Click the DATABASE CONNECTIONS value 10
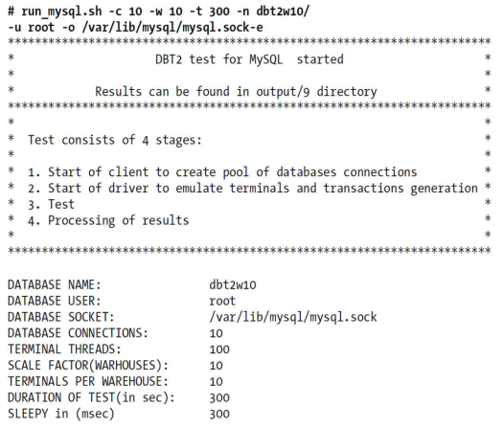Screen dimensions: 504x428 tap(216, 333)
